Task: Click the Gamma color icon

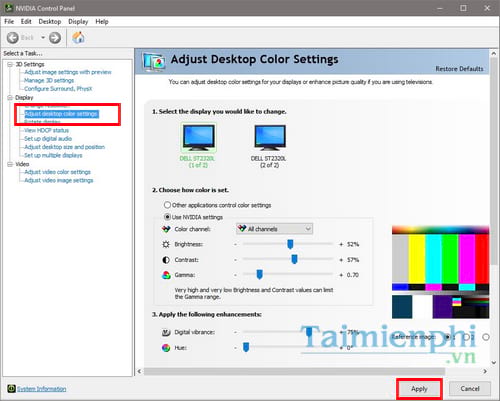Action: coord(166,275)
